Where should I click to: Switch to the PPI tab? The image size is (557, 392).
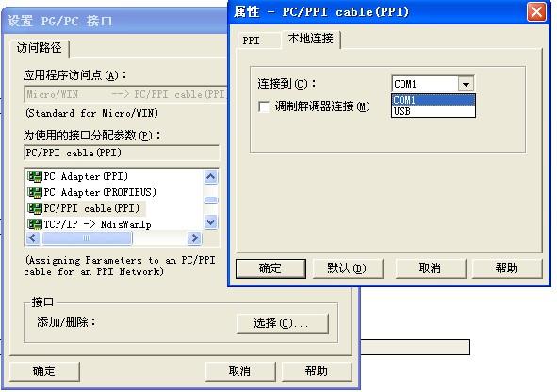252,41
